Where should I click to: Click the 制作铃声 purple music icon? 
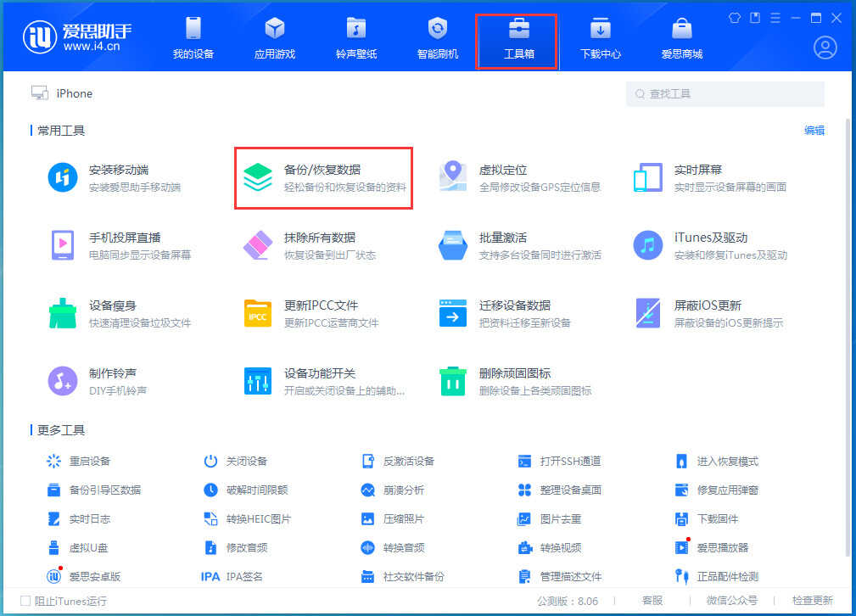pos(63,381)
